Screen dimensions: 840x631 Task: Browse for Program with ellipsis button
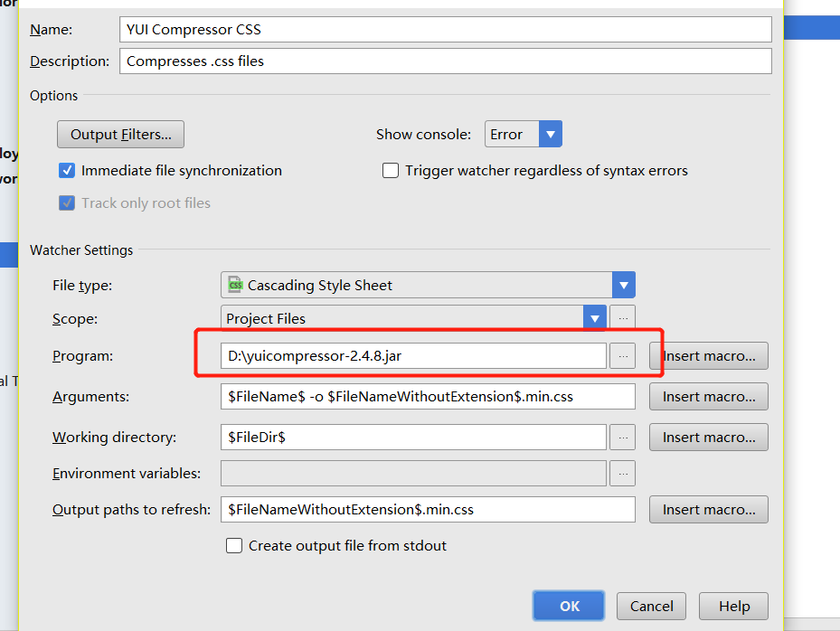[622, 355]
